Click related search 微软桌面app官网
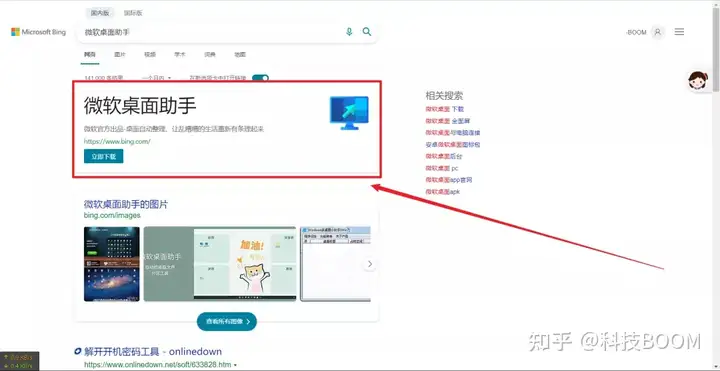The width and height of the screenshot is (720, 371). 449,180
